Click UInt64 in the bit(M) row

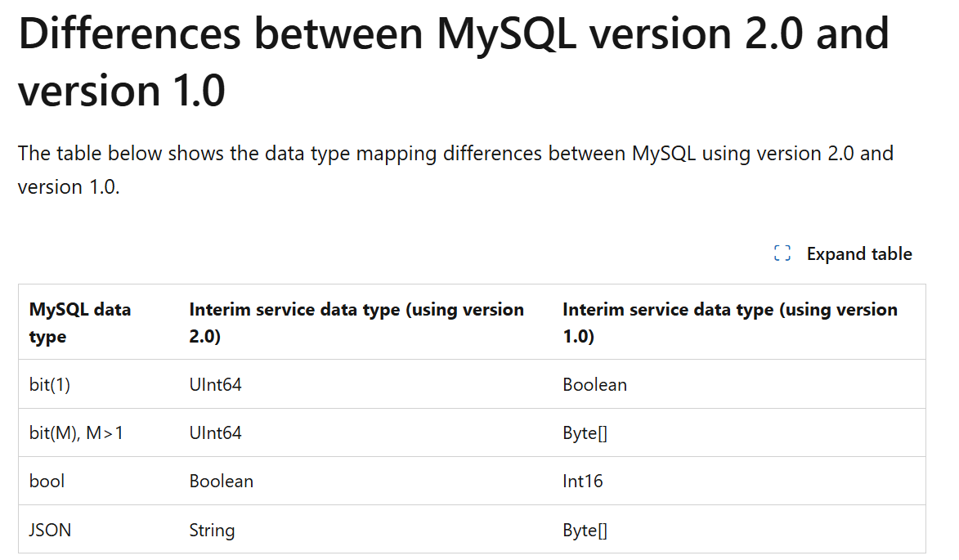(x=215, y=432)
